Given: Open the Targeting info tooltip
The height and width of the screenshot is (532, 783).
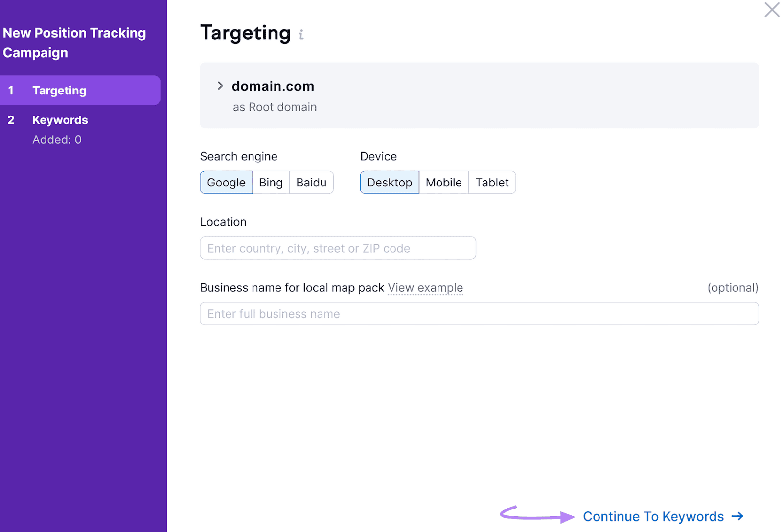Looking at the screenshot, I should 301,34.
